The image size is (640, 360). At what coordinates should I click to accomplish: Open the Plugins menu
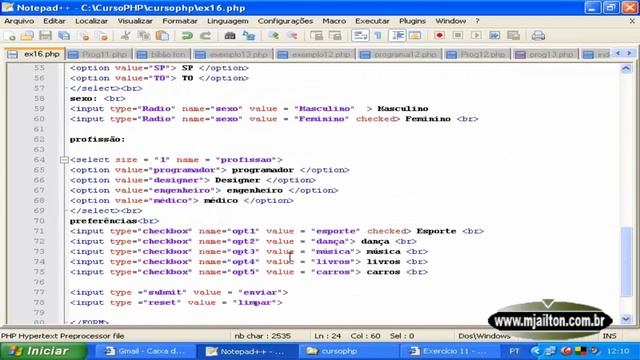point(412,21)
